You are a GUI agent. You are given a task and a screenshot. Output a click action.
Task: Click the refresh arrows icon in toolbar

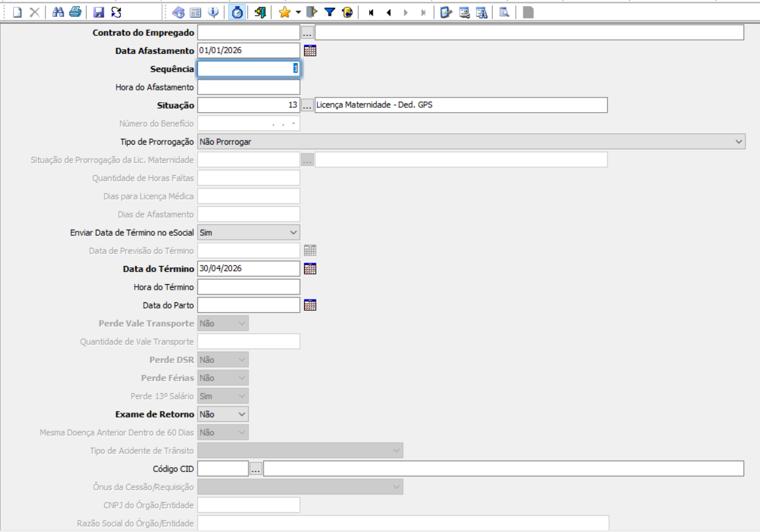click(116, 12)
